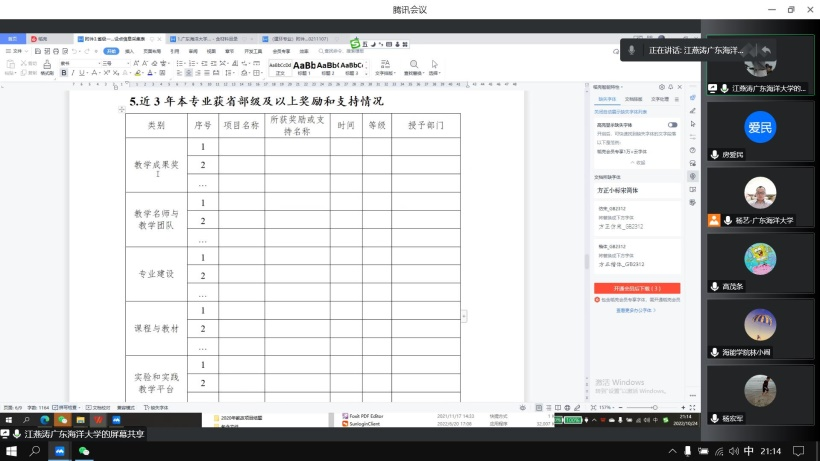Open the Windows Start menu
The width and height of the screenshot is (820, 461).
pos(9,452)
